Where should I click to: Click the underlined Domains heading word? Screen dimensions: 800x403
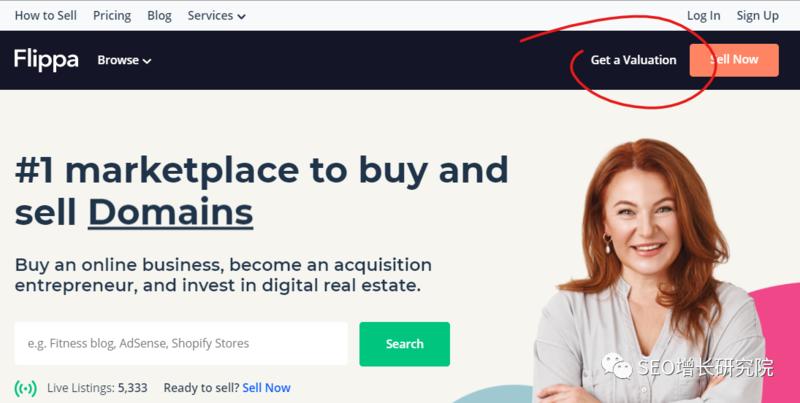(x=170, y=212)
